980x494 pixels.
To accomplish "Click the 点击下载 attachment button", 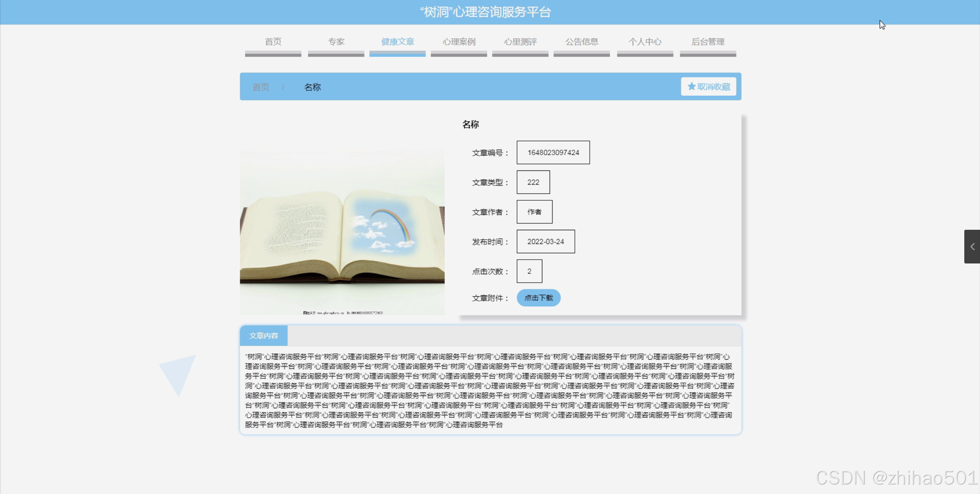I will [538, 298].
